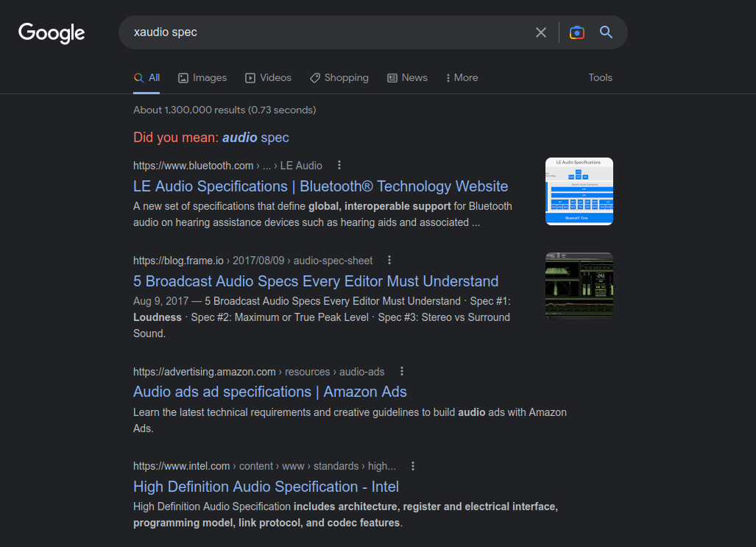
Task: Open the three-dot menu for the Amazon Ads result
Action: [402, 371]
